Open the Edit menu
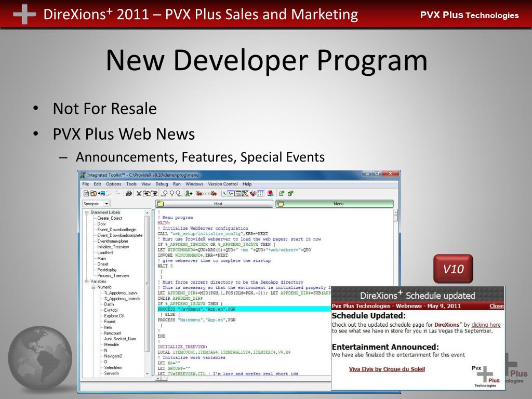532x399 pixels. [97, 184]
